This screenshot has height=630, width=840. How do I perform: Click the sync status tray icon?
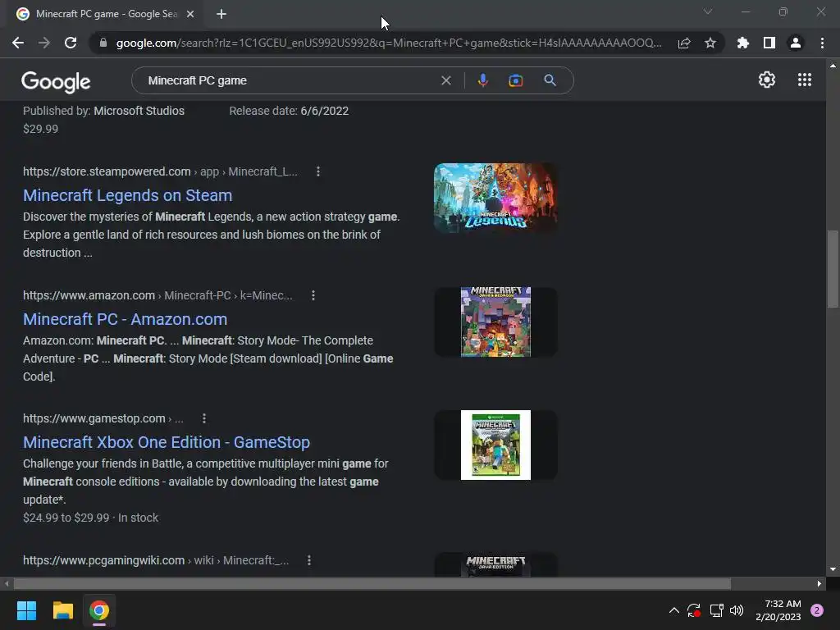click(x=694, y=610)
